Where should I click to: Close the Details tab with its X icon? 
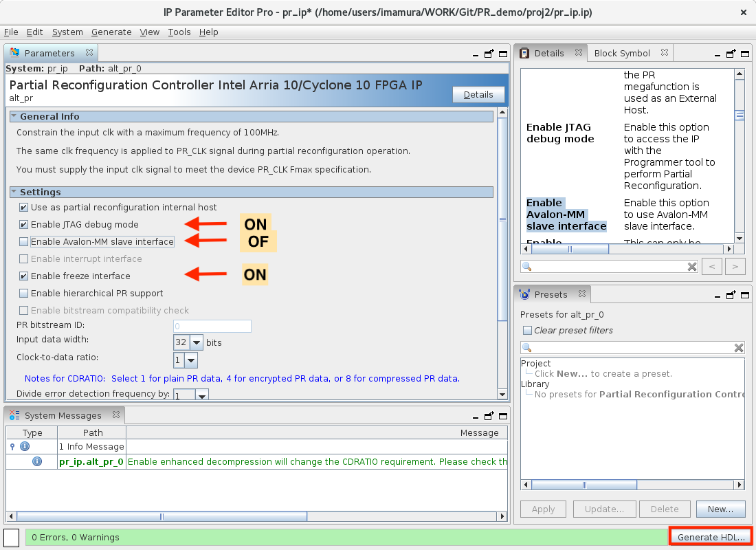579,52
